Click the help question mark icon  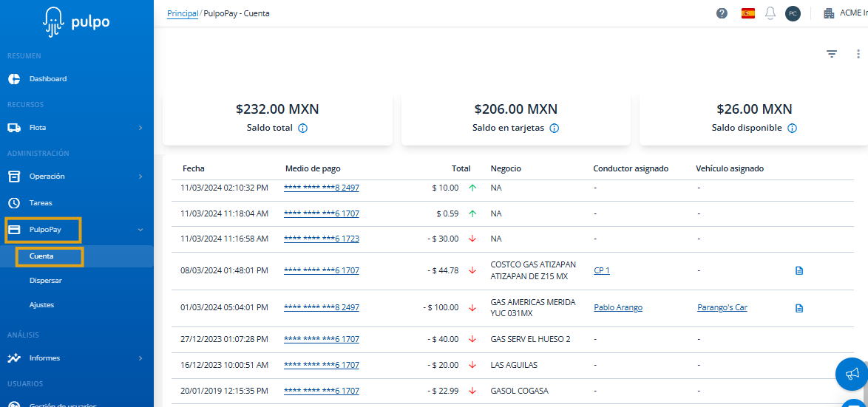[x=722, y=13]
